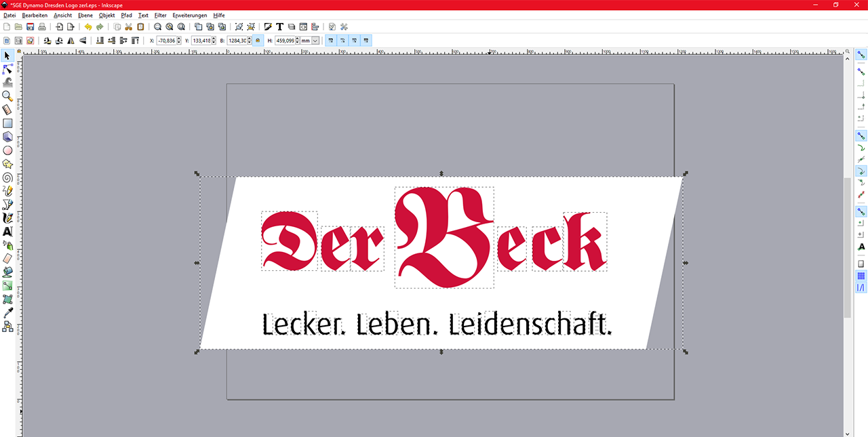This screenshot has width=868, height=437.
Task: Click the B width input field
Action: pyautogui.click(x=238, y=41)
